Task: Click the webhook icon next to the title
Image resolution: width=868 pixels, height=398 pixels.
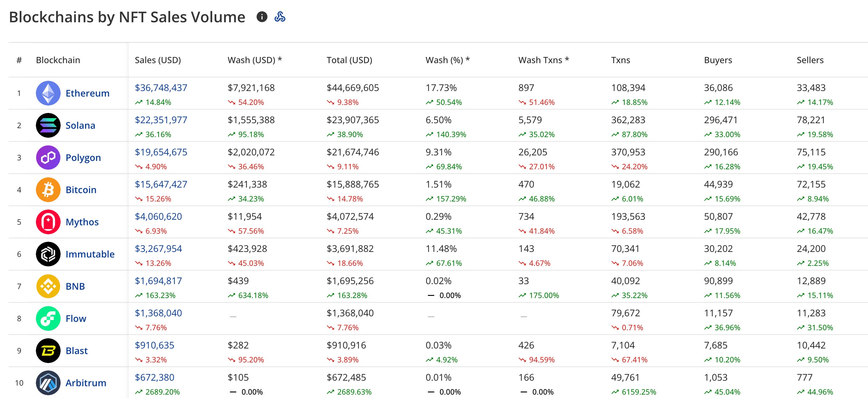Action: pos(280,17)
